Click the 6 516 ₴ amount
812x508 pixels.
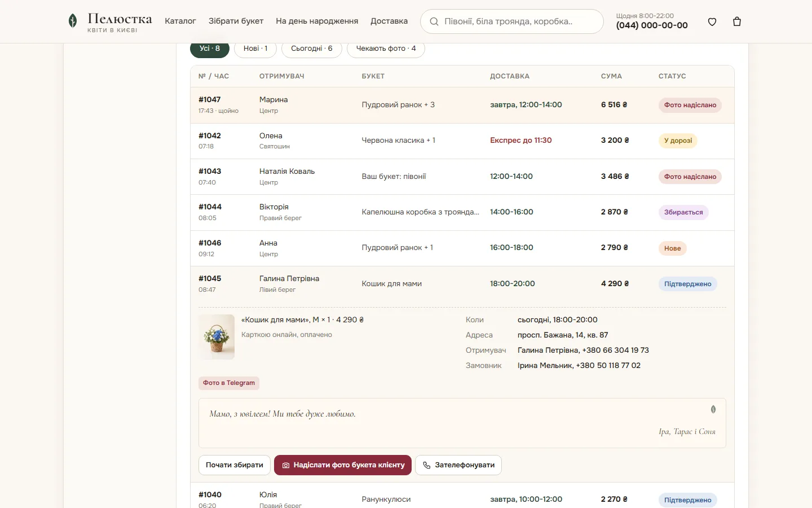tap(614, 105)
